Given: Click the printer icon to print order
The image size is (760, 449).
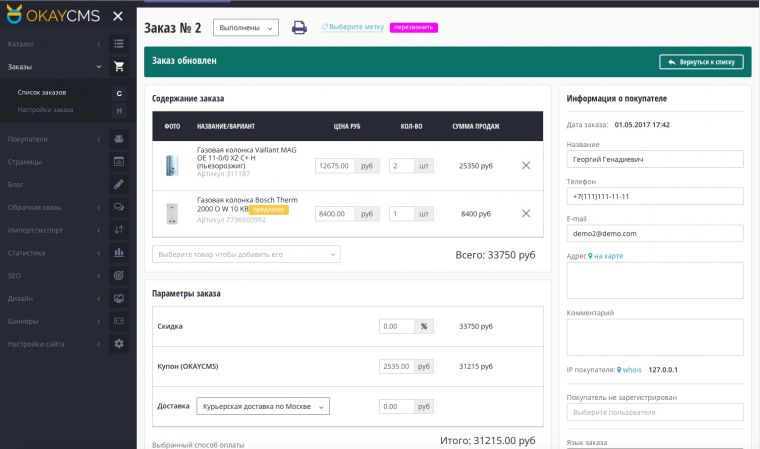Looking at the screenshot, I should (299, 27).
